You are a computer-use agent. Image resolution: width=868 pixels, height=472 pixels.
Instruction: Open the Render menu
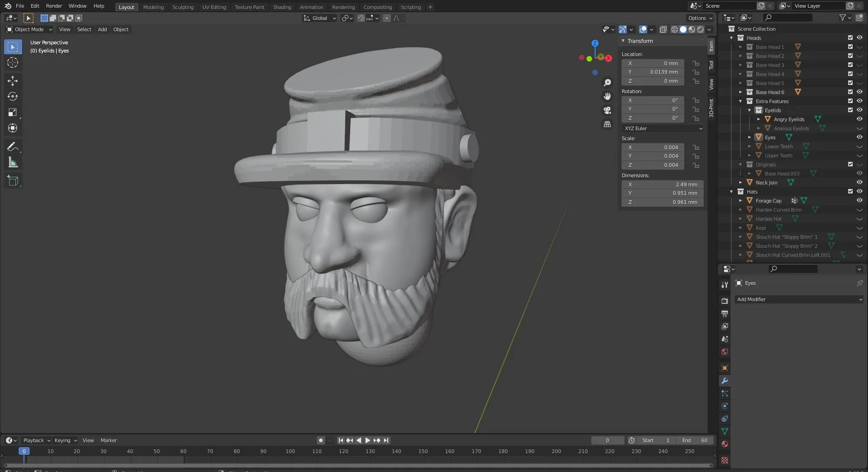54,6
